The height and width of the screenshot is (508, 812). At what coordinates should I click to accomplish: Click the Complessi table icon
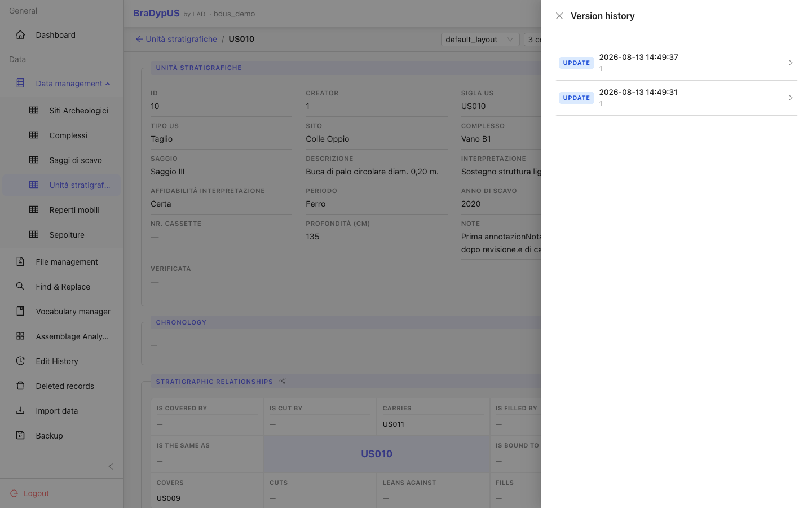pos(34,135)
